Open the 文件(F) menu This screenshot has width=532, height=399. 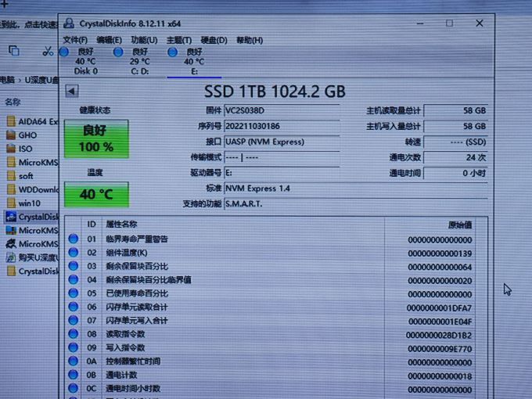tap(75, 40)
